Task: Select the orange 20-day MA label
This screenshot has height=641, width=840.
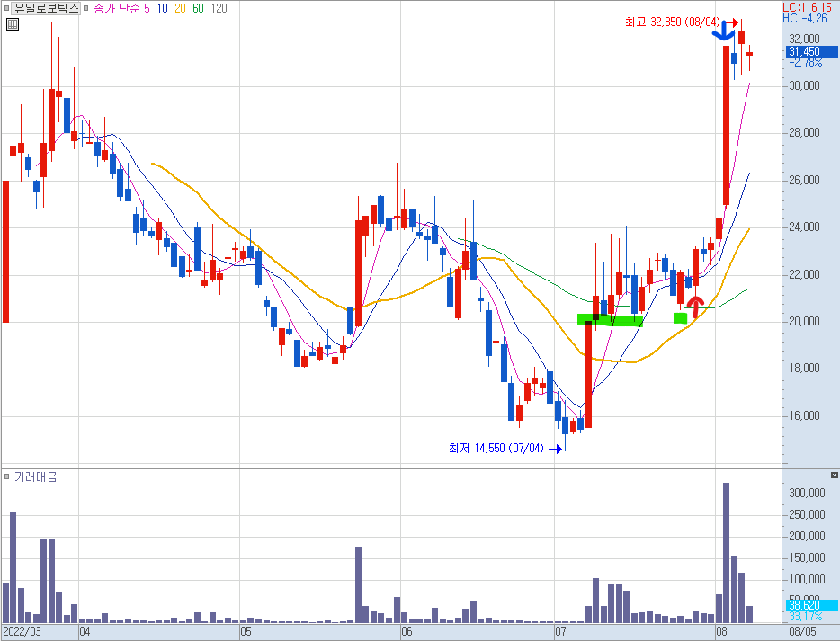Action: 180,8
